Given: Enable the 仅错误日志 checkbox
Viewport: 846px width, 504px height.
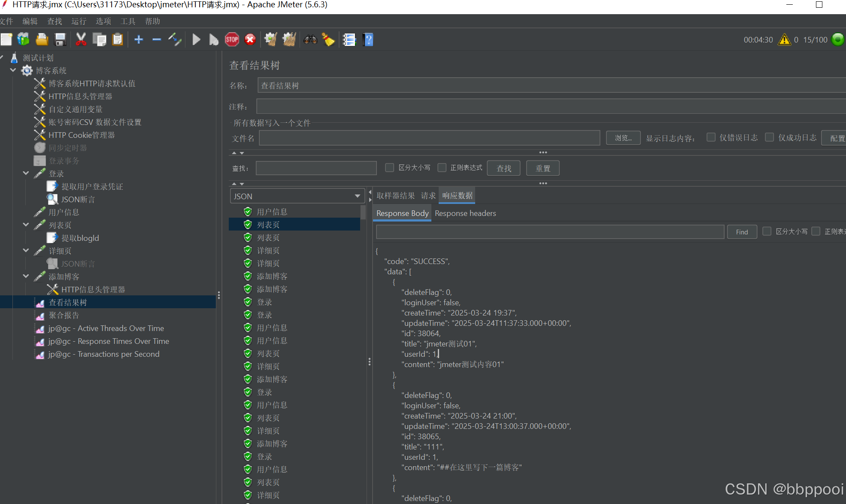Looking at the screenshot, I should (711, 137).
